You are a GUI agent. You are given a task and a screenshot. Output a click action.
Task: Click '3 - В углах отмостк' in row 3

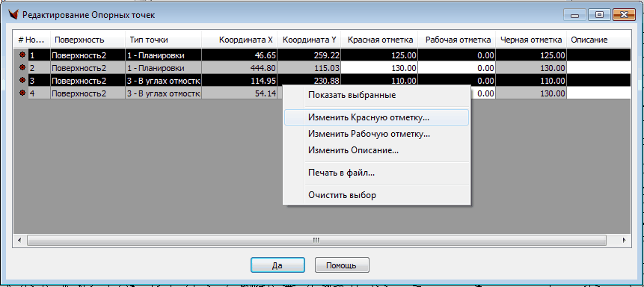pos(163,81)
